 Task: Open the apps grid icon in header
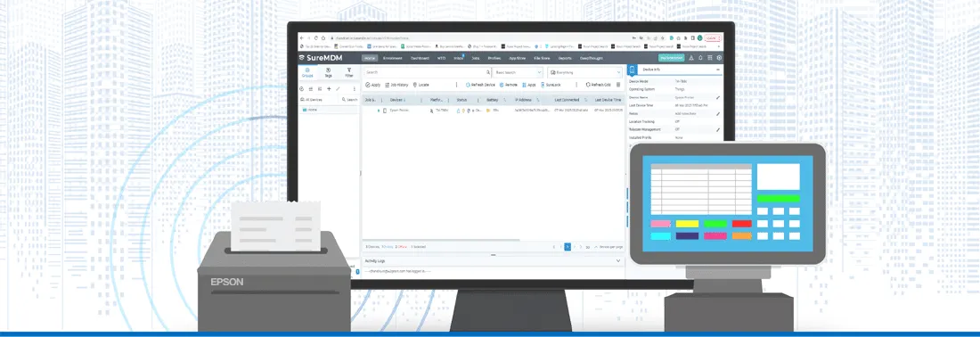709,58
